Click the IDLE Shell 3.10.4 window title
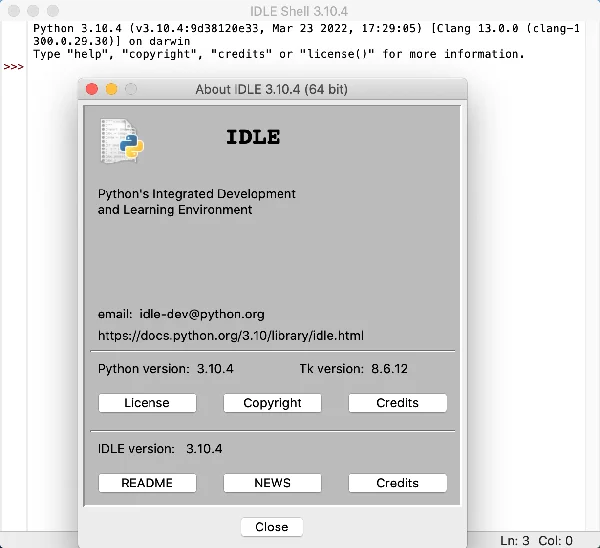The height and width of the screenshot is (548, 600). click(x=299, y=11)
